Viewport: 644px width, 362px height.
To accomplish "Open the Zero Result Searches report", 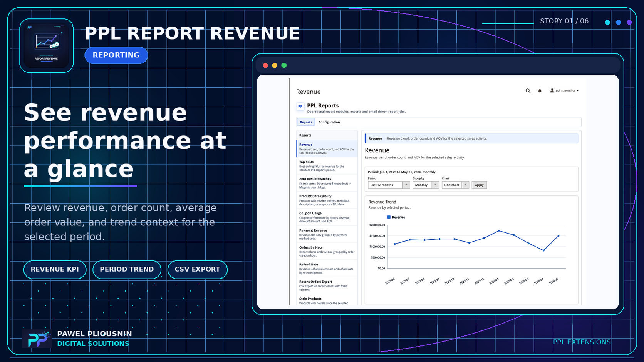I will click(x=327, y=183).
